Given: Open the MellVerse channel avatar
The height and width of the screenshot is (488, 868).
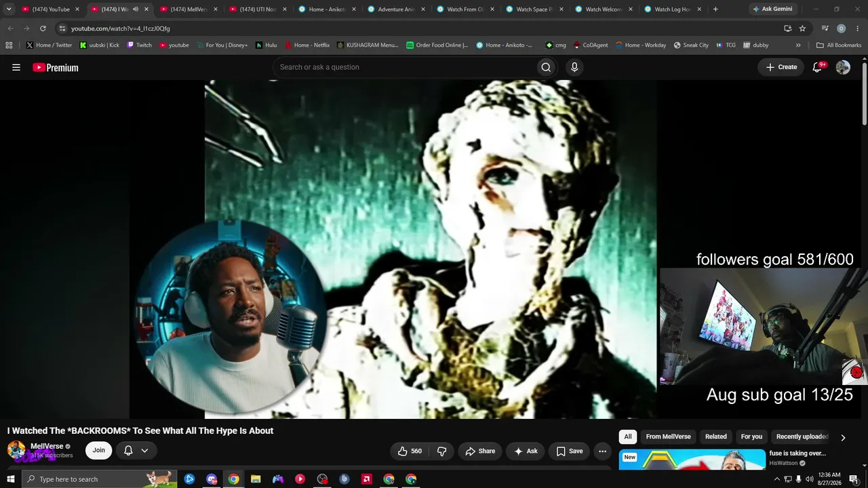Looking at the screenshot, I should [16, 450].
